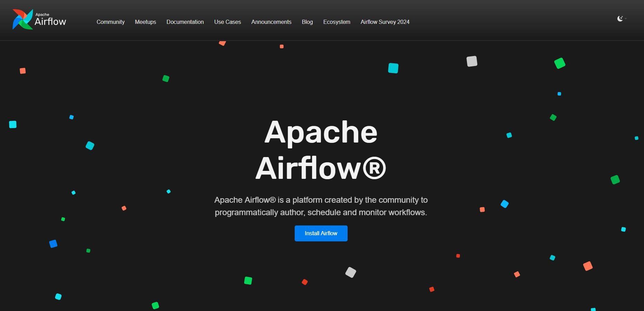The image size is (644, 311).
Task: Click the largest coral-orange confetti square
Action: (x=588, y=266)
